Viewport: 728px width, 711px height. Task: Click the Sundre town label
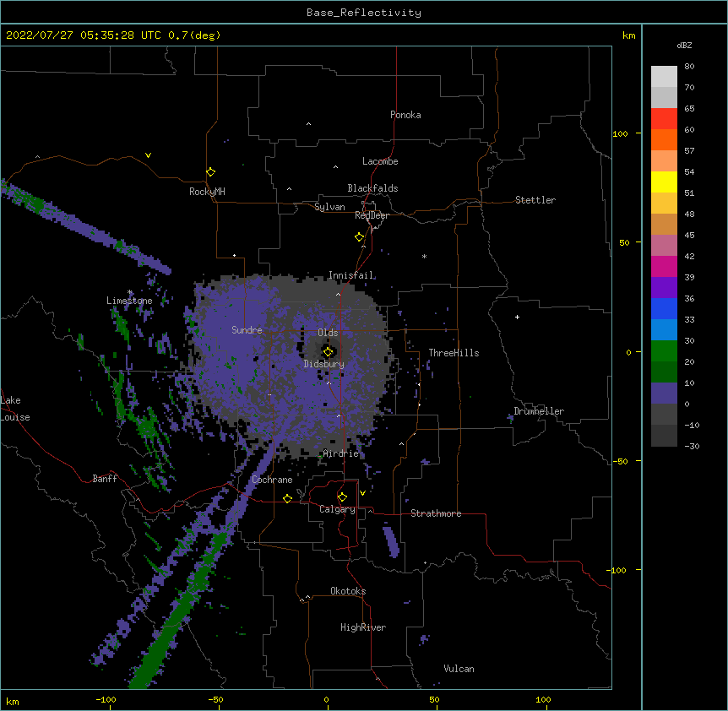click(x=247, y=330)
